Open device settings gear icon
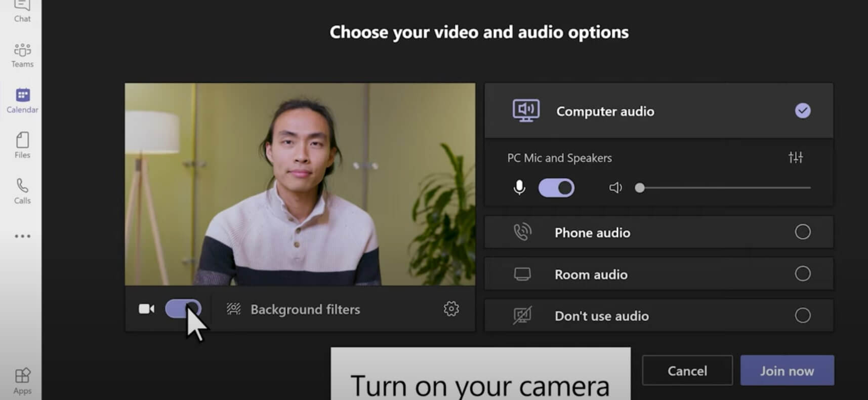868x400 pixels. [x=451, y=308]
